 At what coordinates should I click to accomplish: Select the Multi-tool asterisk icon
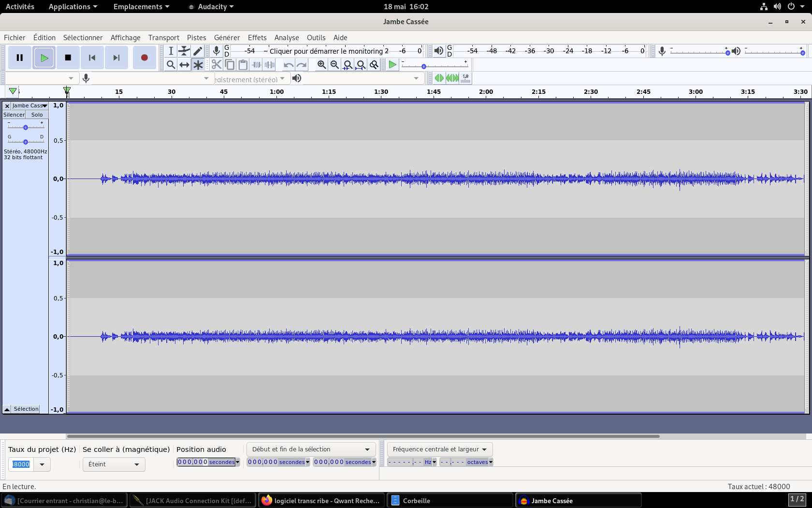click(x=198, y=65)
